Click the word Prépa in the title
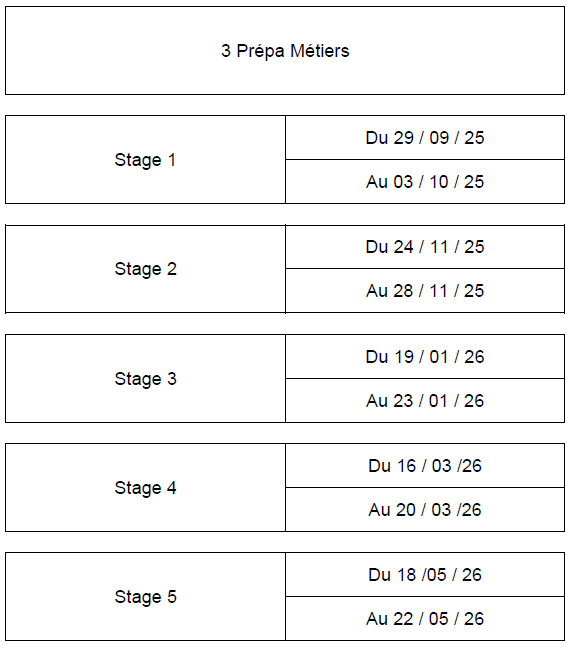Screen dimensions: 569x649 click(x=260, y=52)
